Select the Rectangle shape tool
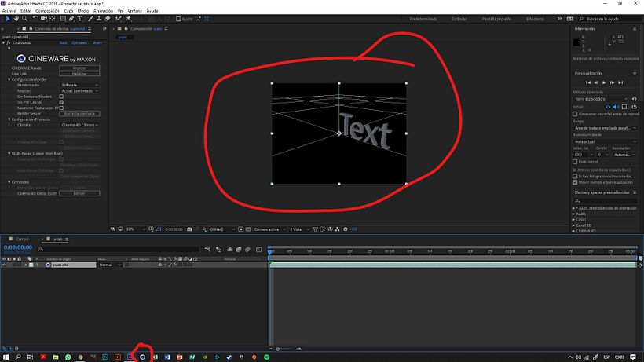 tap(63, 19)
